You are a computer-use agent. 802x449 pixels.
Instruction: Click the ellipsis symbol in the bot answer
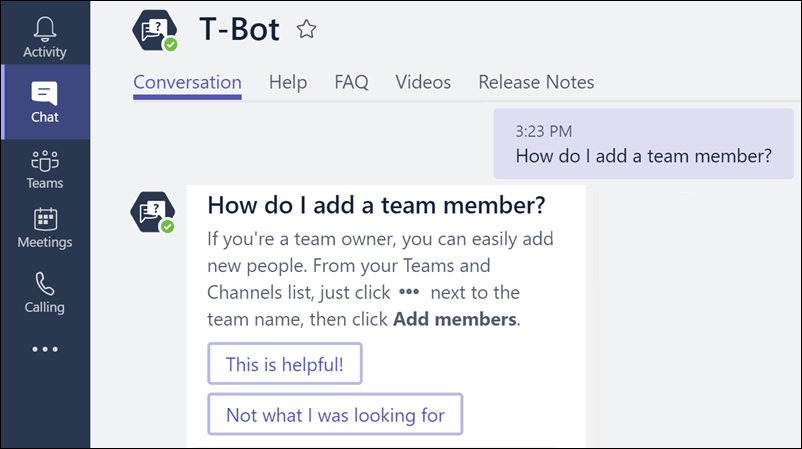(409, 291)
